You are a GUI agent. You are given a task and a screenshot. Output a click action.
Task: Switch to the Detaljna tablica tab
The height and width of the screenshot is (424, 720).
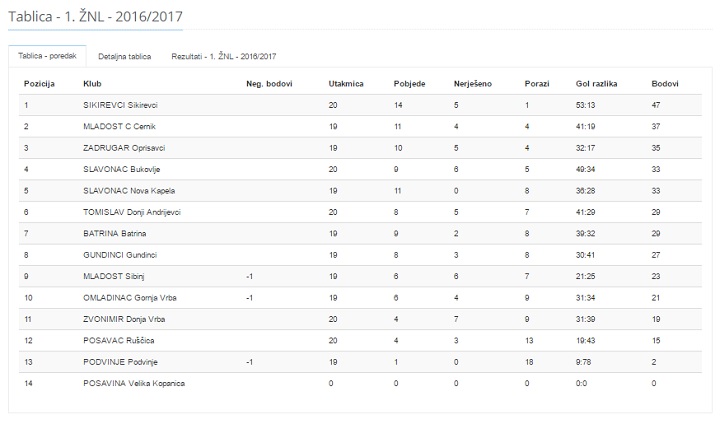click(x=125, y=56)
